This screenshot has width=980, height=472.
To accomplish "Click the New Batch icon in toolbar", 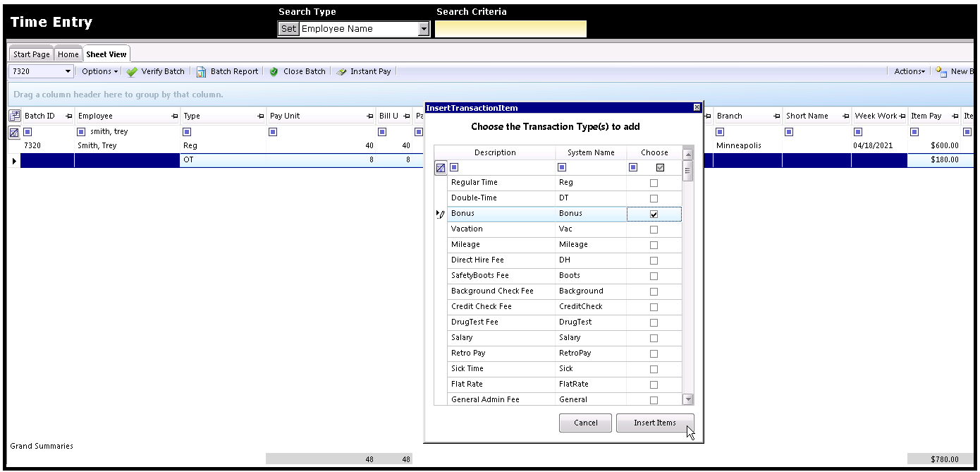I will [x=941, y=71].
